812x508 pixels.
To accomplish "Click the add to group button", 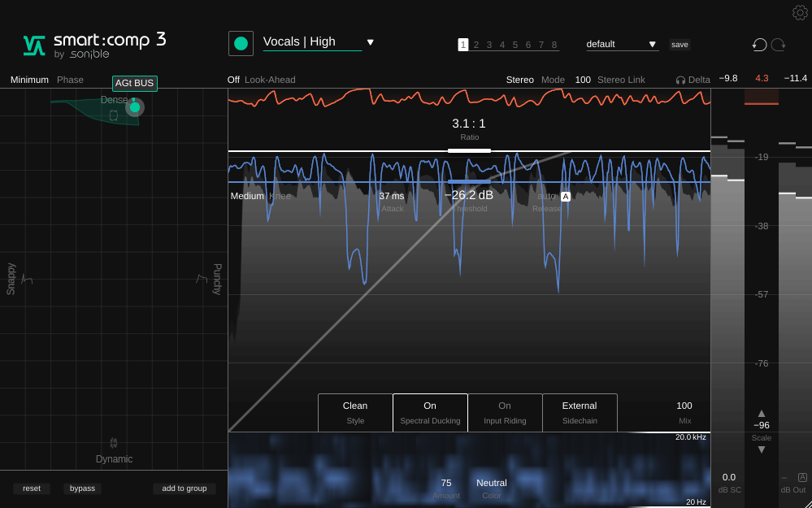I will point(185,488).
